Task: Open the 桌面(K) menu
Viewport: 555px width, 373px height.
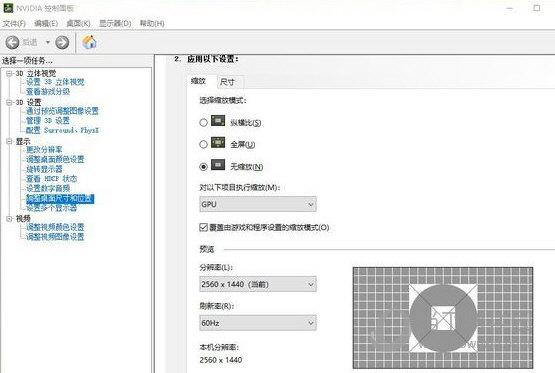Action: tap(78, 23)
